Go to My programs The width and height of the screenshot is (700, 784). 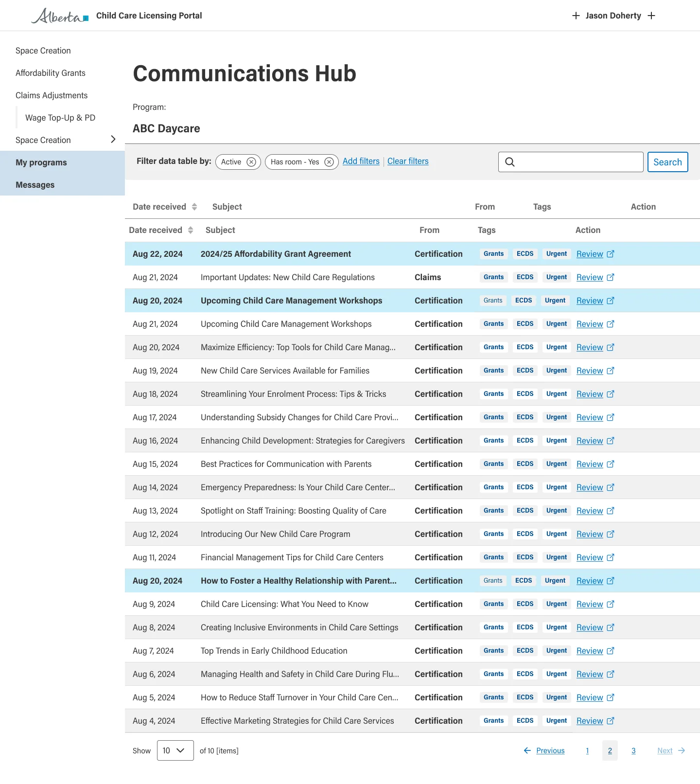pyautogui.click(x=62, y=162)
